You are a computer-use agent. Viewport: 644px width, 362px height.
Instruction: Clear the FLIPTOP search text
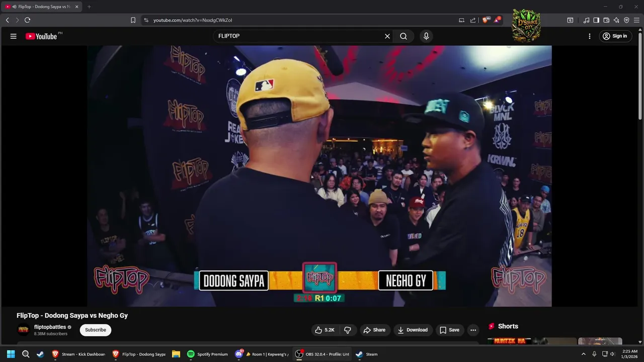click(387, 36)
